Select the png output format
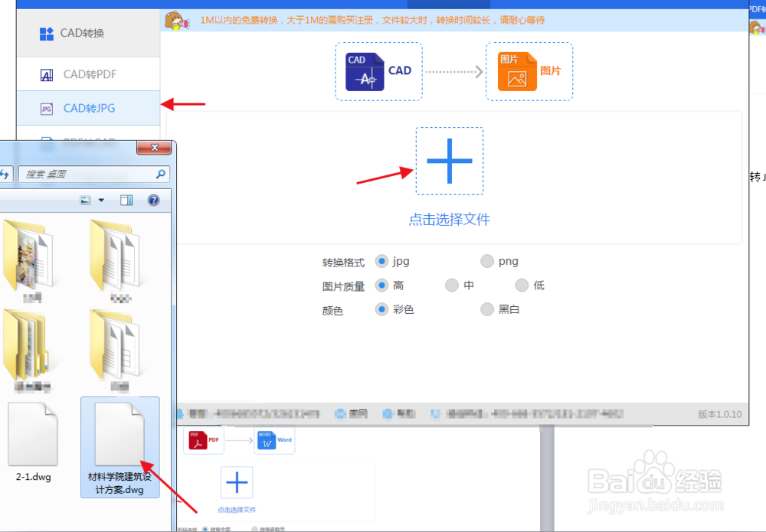The width and height of the screenshot is (766, 532). [x=487, y=261]
